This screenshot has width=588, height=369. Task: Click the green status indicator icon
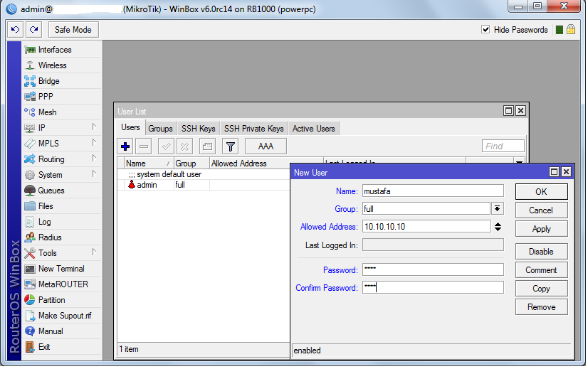pos(559,30)
